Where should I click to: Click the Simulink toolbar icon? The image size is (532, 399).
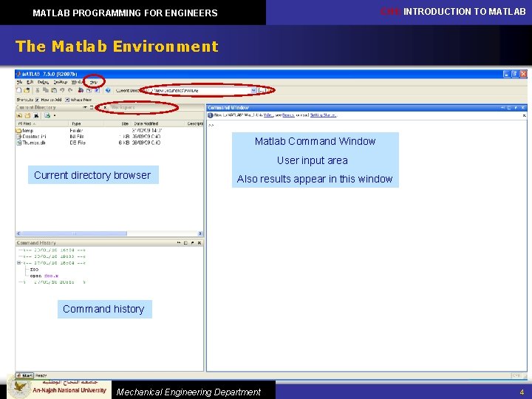81,91
